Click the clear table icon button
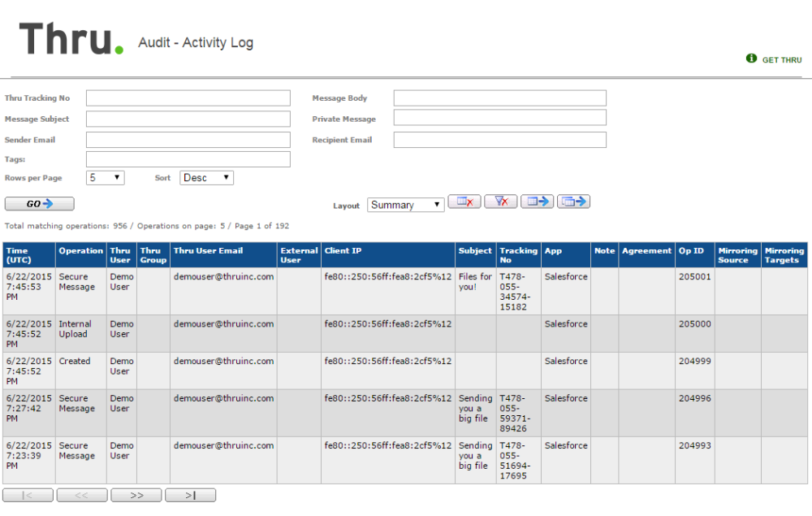The image size is (812, 516). point(464,202)
